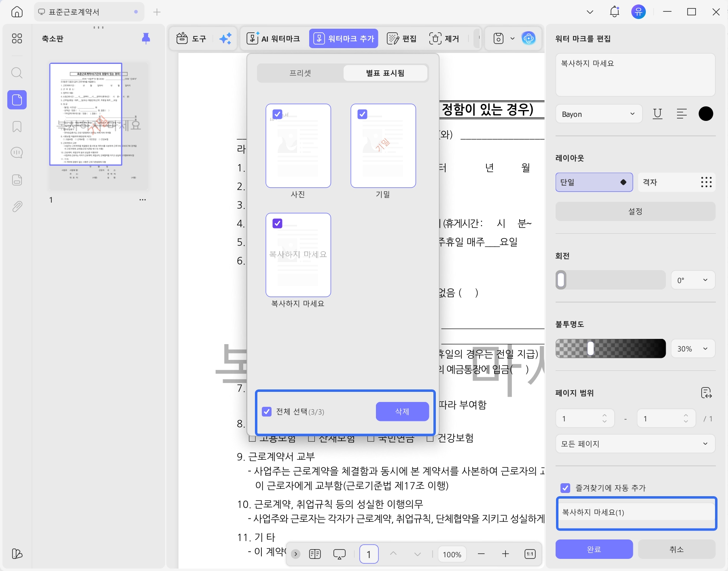Click the 설정 layout settings button
The height and width of the screenshot is (571, 728).
click(x=635, y=211)
